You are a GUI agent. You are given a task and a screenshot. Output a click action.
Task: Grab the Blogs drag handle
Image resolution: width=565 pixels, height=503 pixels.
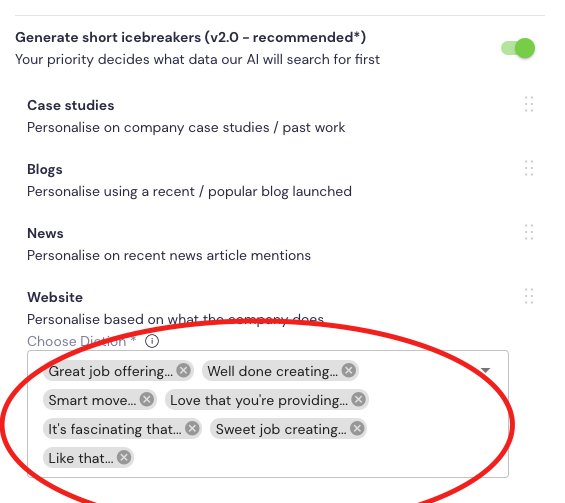click(529, 168)
